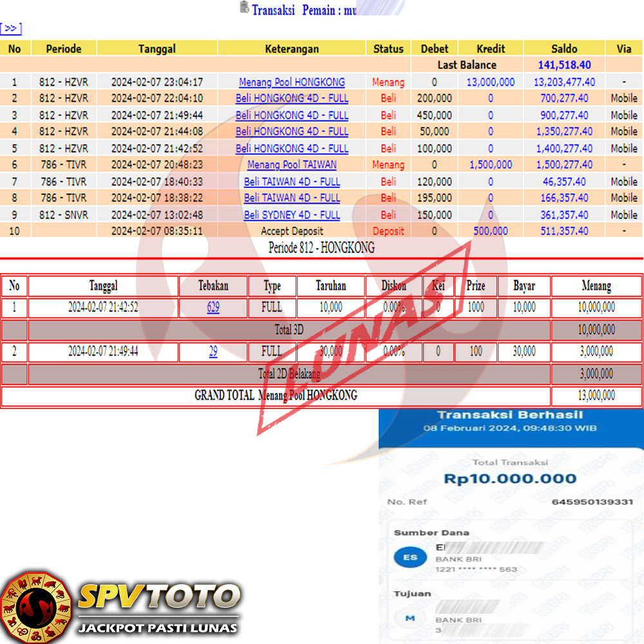Open the Menang Pool TAIWAN link
The width and height of the screenshot is (644, 644).
[x=292, y=165]
